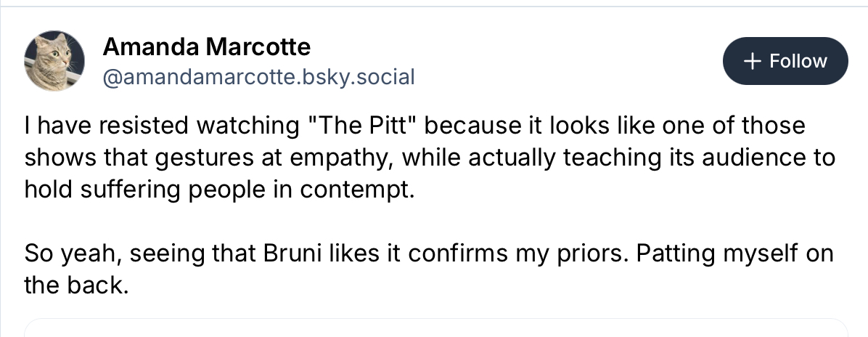Screen dimensions: 868x337
Task: Click the words "the back." ending the post
Action: (76, 285)
